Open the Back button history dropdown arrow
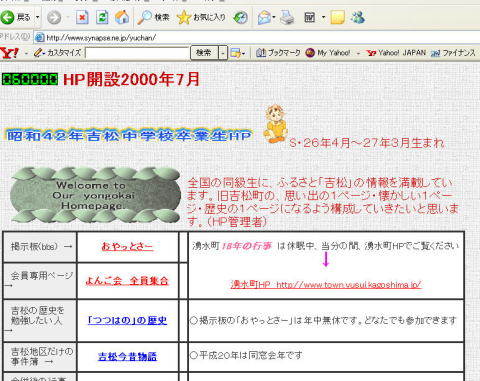 pos(37,17)
